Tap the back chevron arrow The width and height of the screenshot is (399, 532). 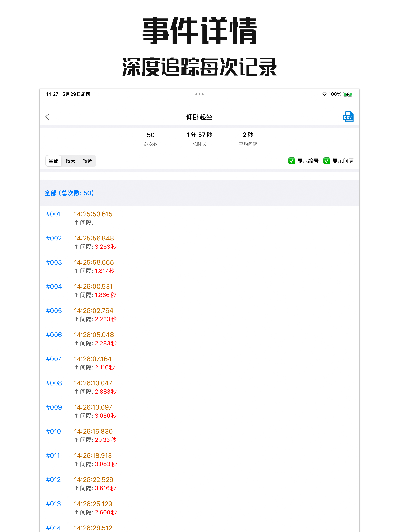click(47, 117)
